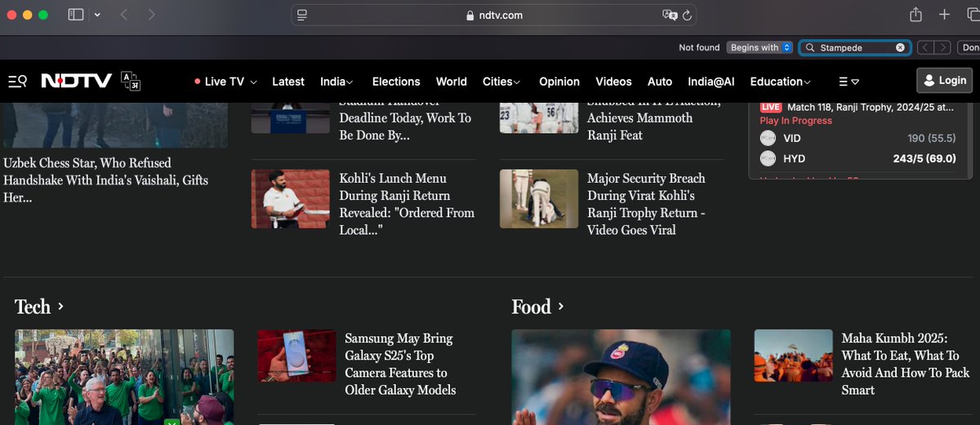Add a new tab with the plus icon
This screenshot has width=980, height=425.
pos(944,15)
